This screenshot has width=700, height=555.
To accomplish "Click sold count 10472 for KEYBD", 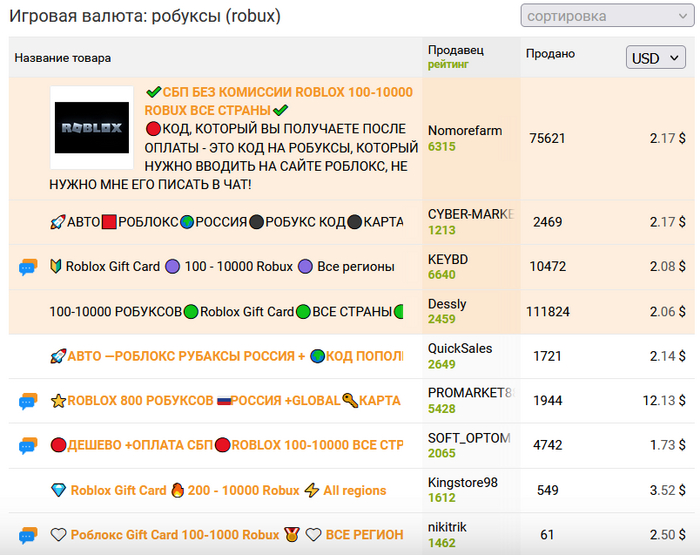I will (x=547, y=267).
